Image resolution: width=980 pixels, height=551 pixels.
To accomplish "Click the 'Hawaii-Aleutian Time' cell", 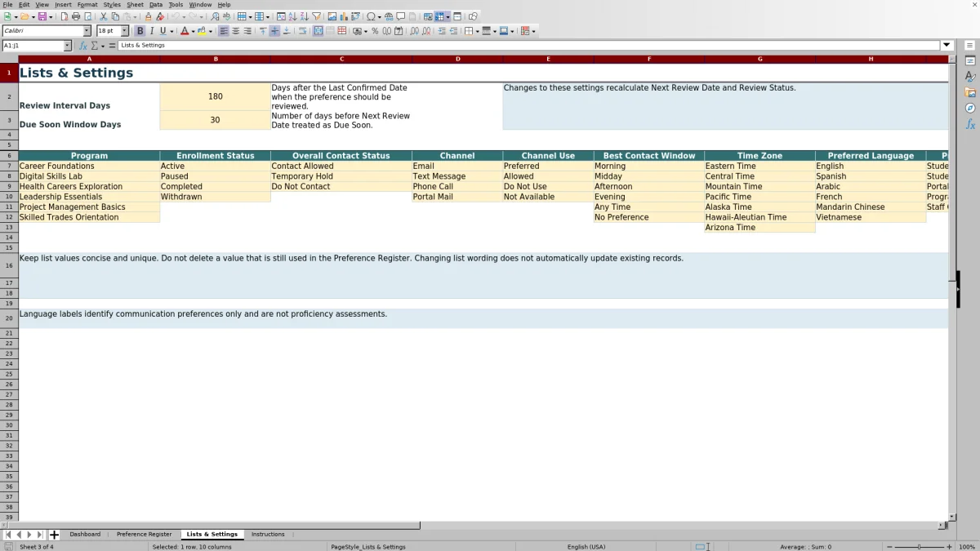I will (759, 217).
